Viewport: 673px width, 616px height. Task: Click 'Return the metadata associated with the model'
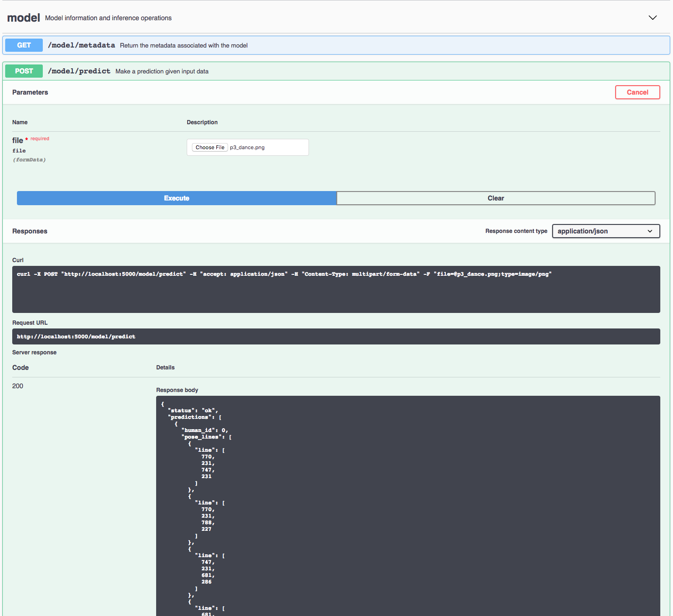coord(184,46)
